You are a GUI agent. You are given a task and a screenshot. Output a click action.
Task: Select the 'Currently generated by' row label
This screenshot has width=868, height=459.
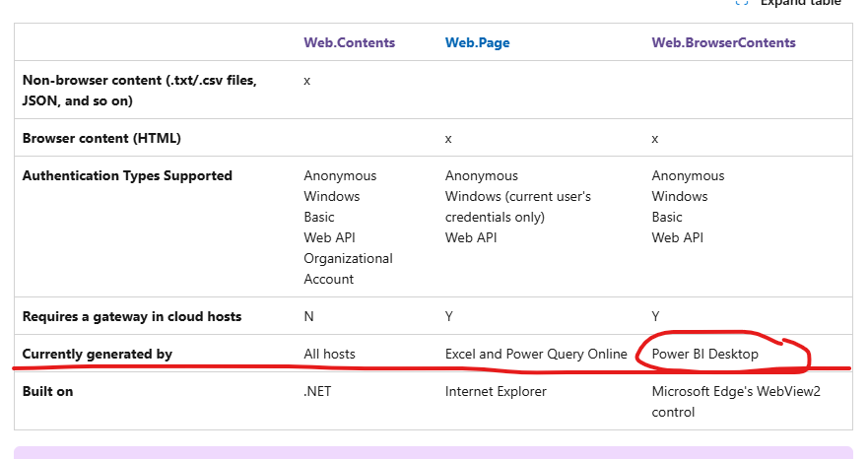click(98, 354)
